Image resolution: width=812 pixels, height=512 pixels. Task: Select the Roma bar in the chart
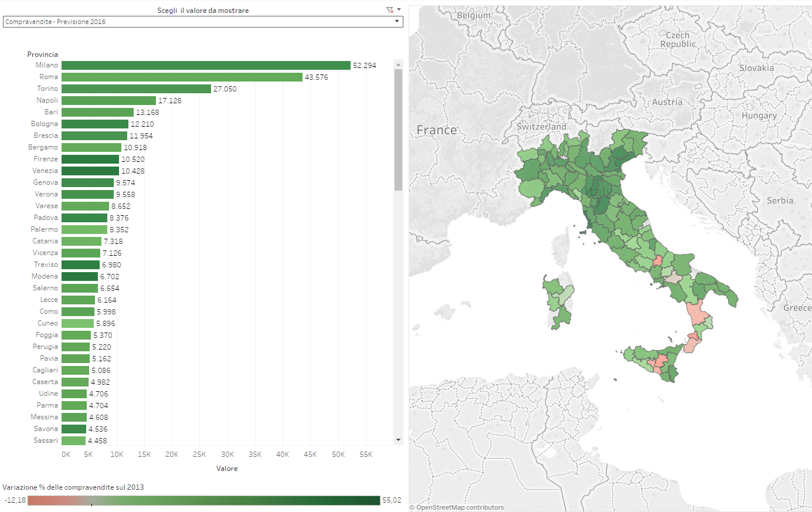182,77
